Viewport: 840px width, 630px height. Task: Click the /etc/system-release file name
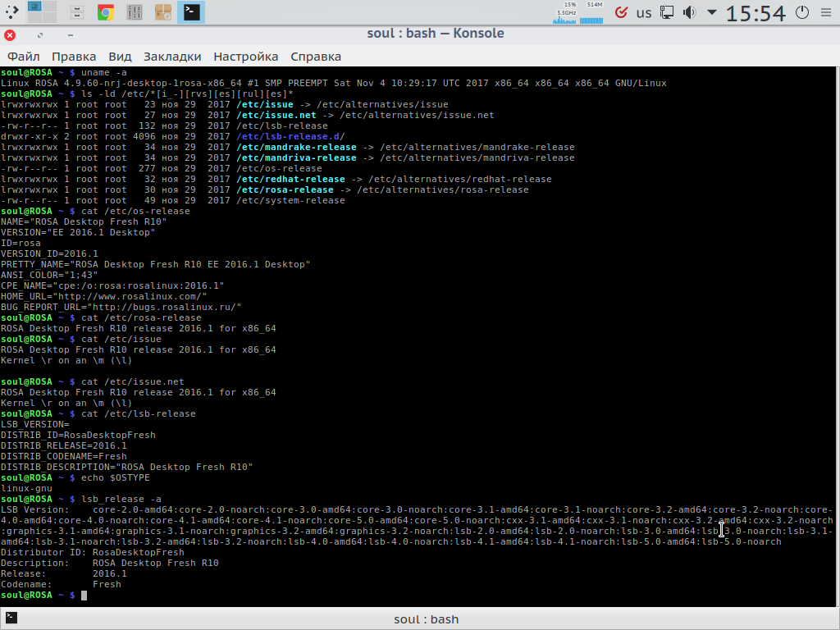[291, 201]
